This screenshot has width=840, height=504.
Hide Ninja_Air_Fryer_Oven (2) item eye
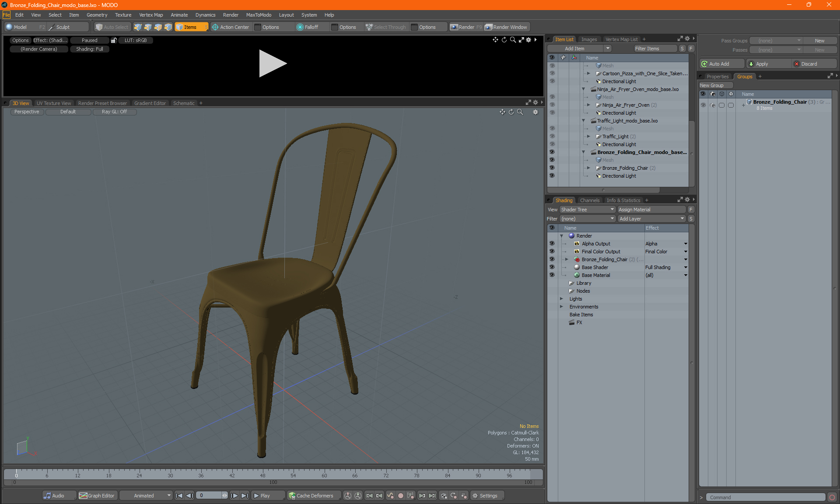552,105
